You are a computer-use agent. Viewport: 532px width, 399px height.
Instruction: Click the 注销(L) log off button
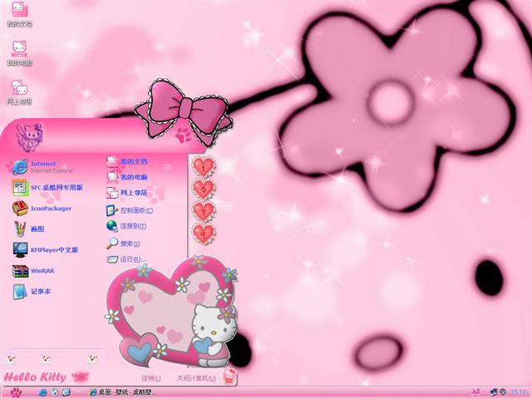coord(151,378)
